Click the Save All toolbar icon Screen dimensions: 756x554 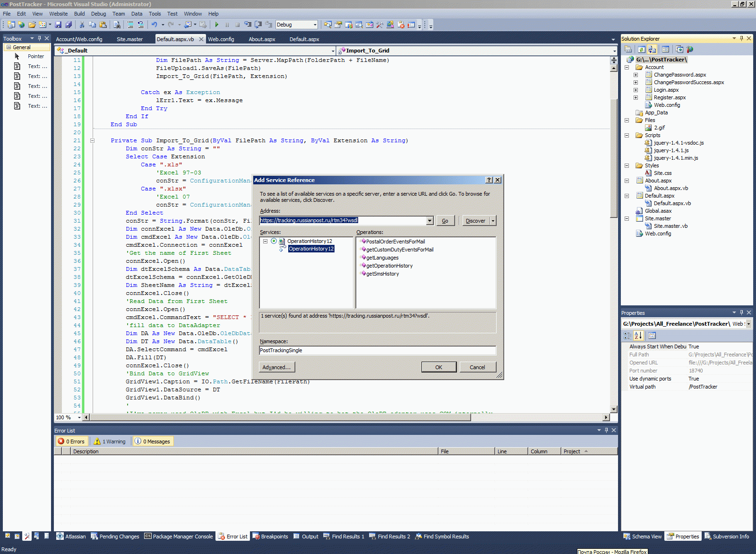(69, 25)
